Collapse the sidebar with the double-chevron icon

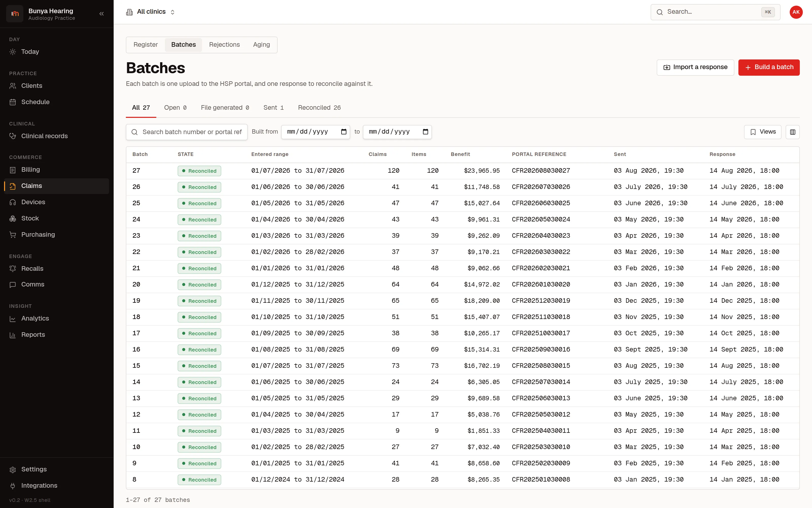[x=101, y=14]
